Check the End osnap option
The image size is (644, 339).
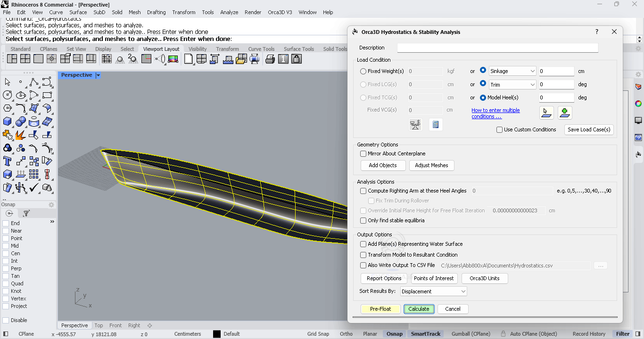coord(6,223)
